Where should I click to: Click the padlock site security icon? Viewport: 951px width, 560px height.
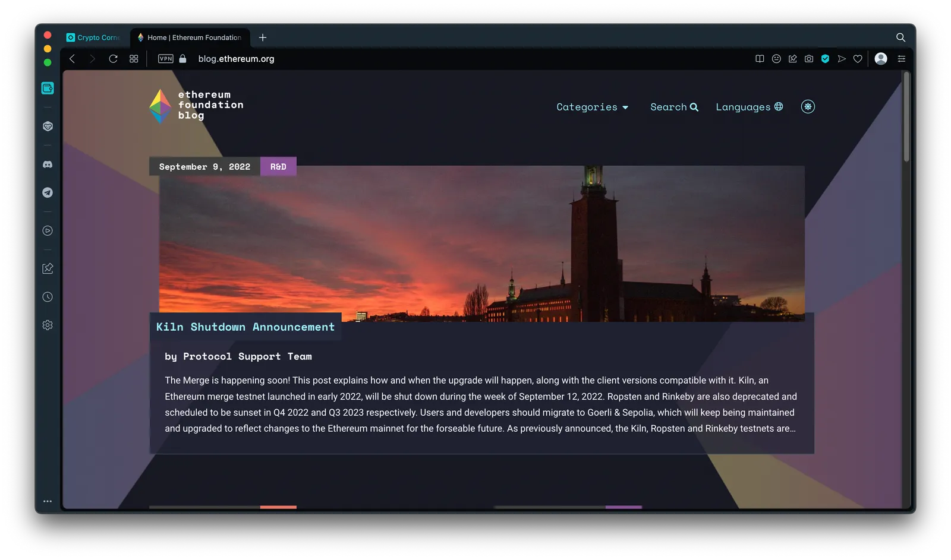(183, 59)
